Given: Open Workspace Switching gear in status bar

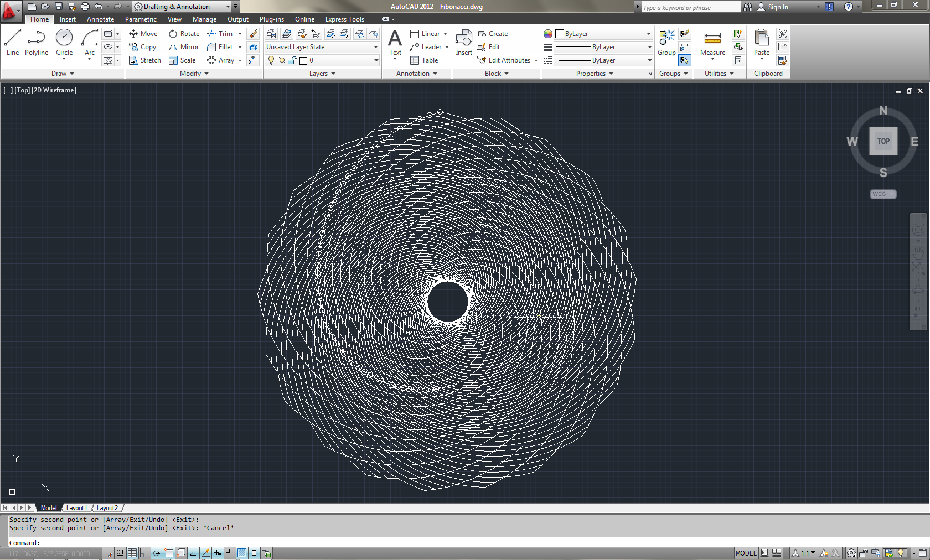Looking at the screenshot, I should (x=852, y=553).
